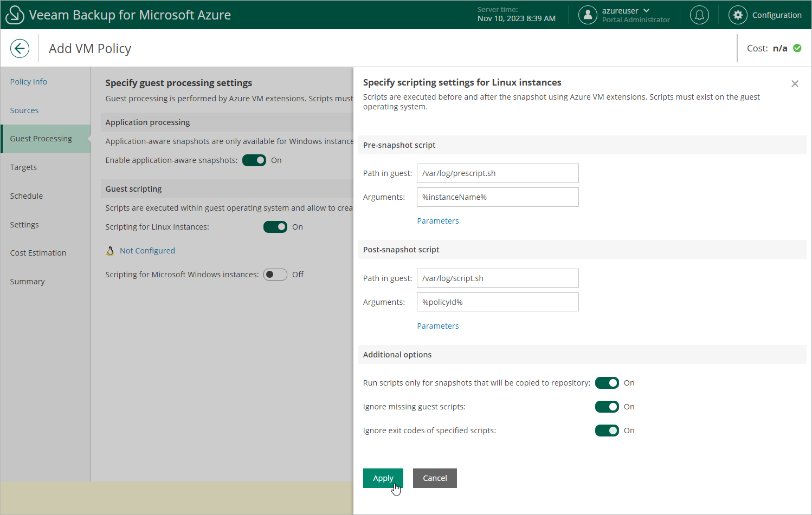Go to the Schedule step

tap(26, 196)
